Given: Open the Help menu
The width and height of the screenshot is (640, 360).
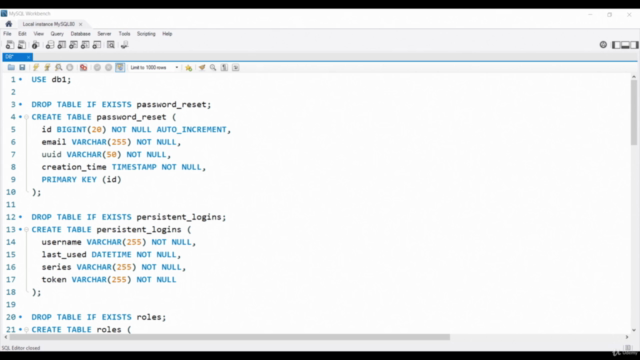Looking at the screenshot, I should point(167,34).
